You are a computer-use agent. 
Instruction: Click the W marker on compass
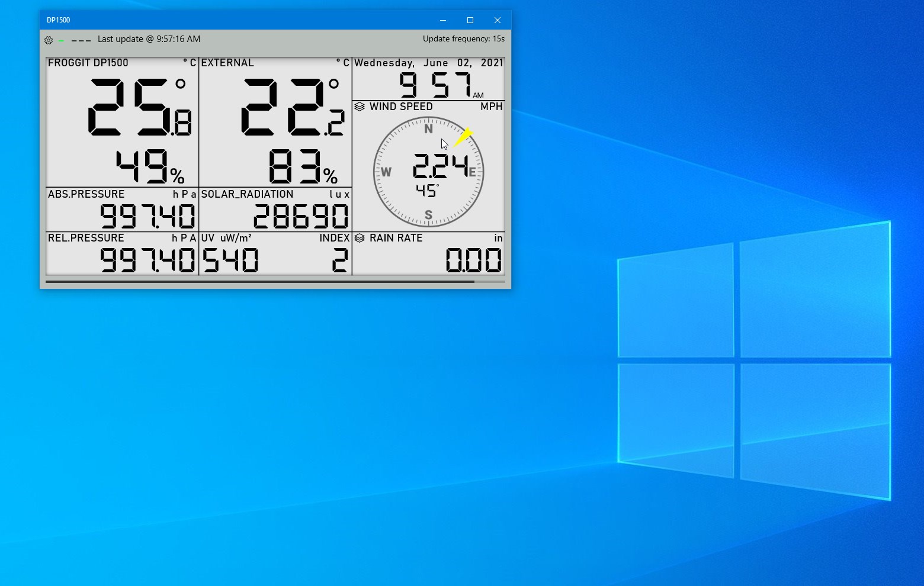pyautogui.click(x=386, y=172)
